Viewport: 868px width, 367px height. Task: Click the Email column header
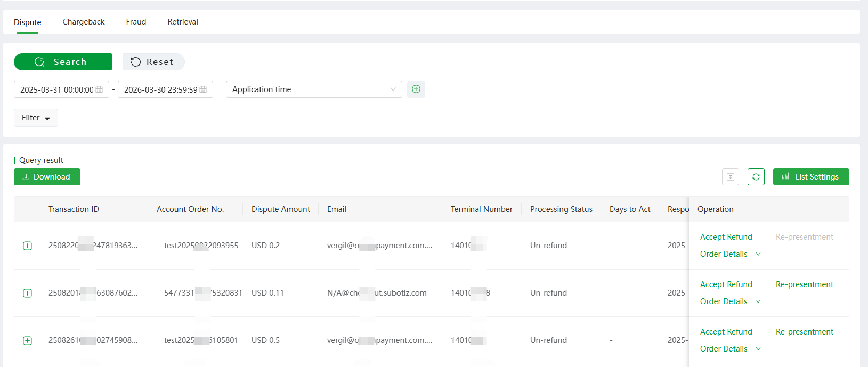[337, 209]
